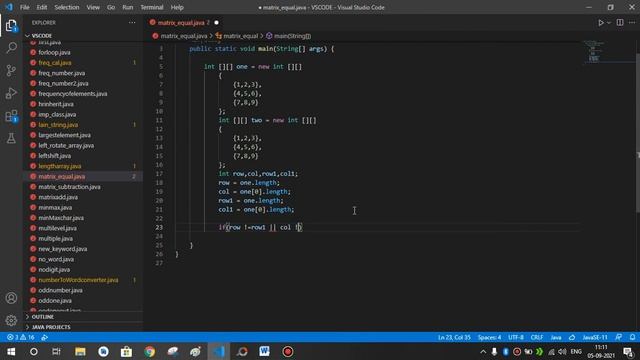Image resolution: width=640 pixels, height=360 pixels.
Task: Open the File menu
Action: point(24,7)
